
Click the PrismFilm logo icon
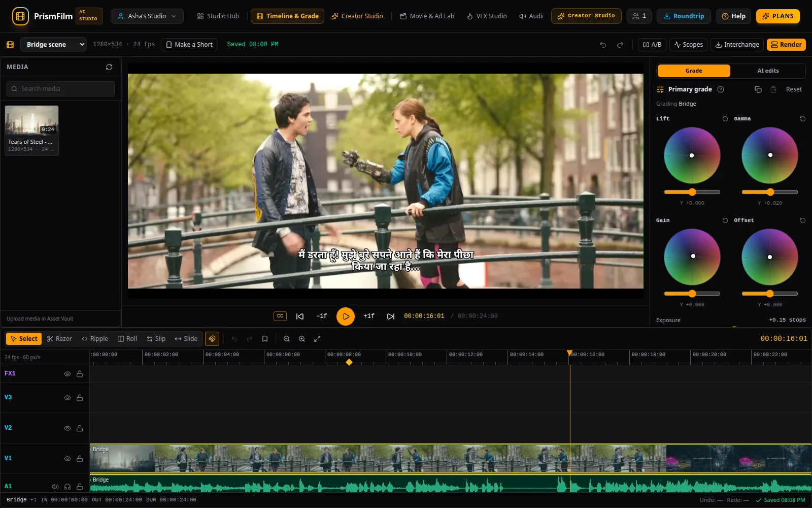[20, 16]
